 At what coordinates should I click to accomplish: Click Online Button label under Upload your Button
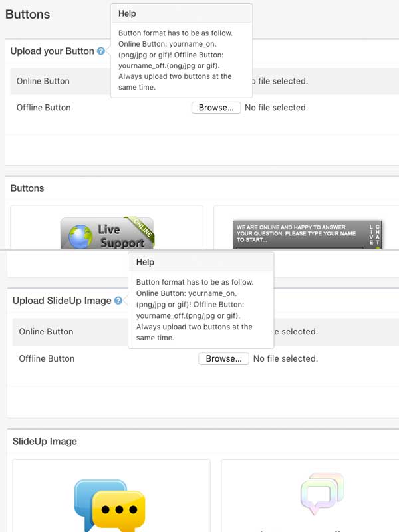click(x=43, y=81)
